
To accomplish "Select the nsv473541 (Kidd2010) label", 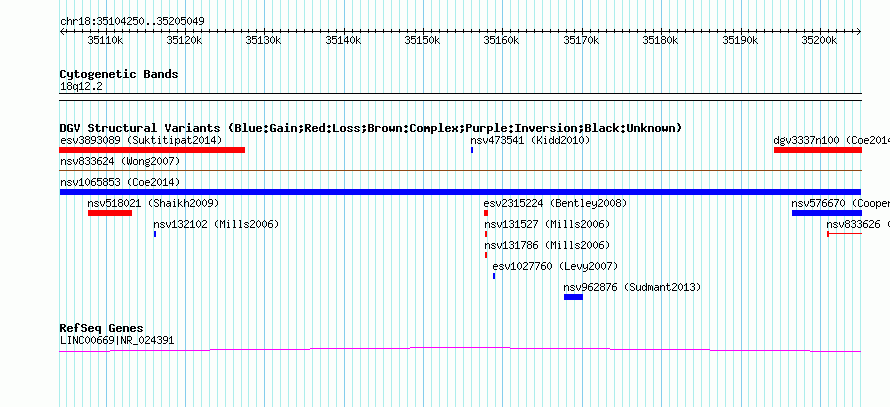I will [530, 140].
